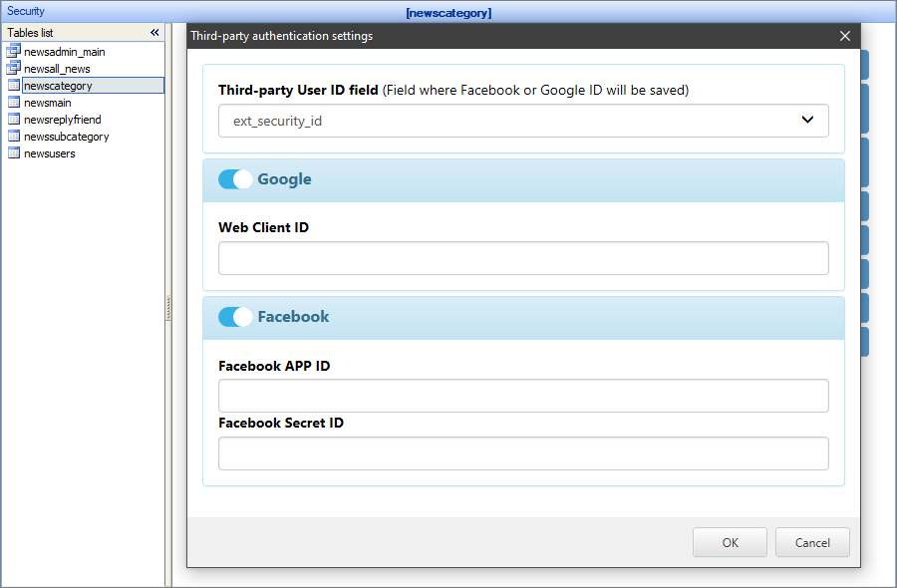Disable the Google authentication toggle

click(235, 179)
